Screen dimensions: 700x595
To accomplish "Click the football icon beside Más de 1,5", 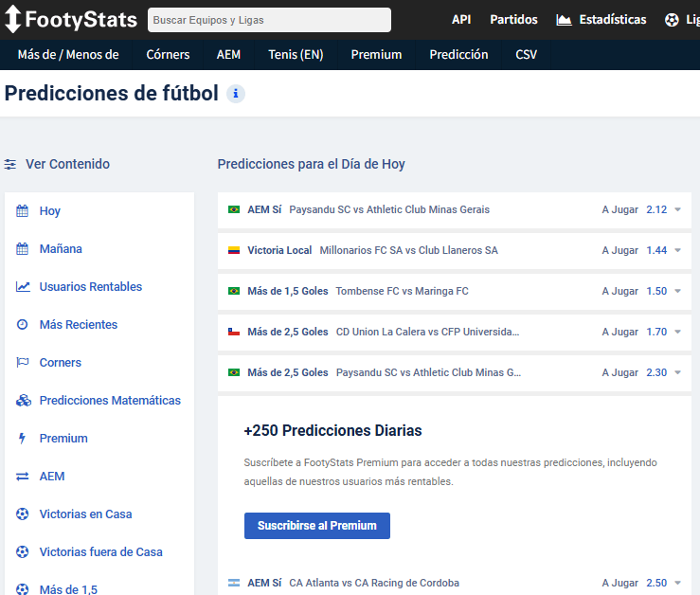I will tap(23, 589).
